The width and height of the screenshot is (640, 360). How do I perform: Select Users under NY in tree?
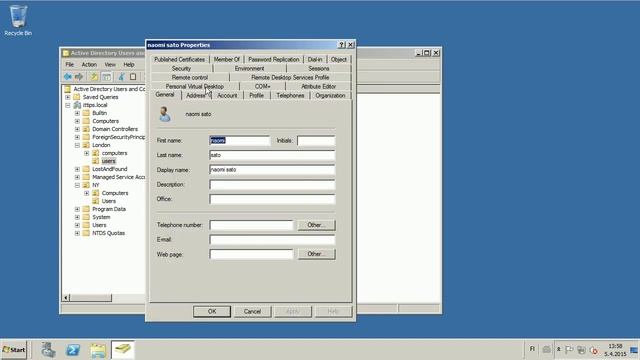[109, 201]
